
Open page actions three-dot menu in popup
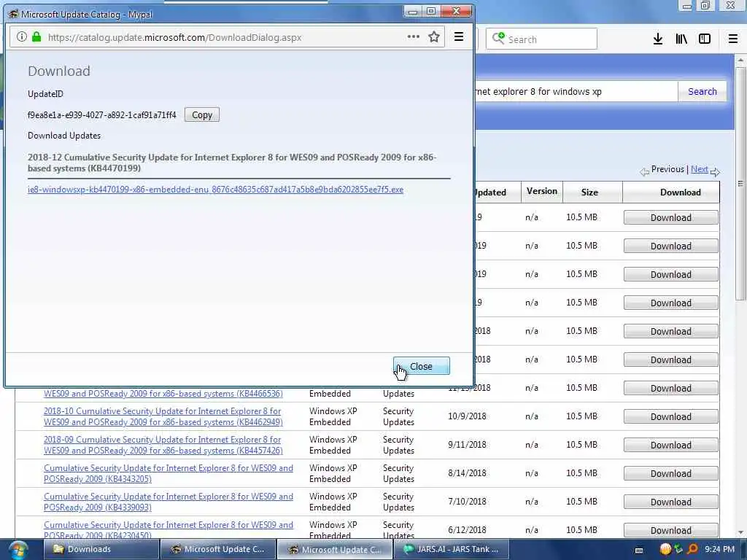[414, 36]
